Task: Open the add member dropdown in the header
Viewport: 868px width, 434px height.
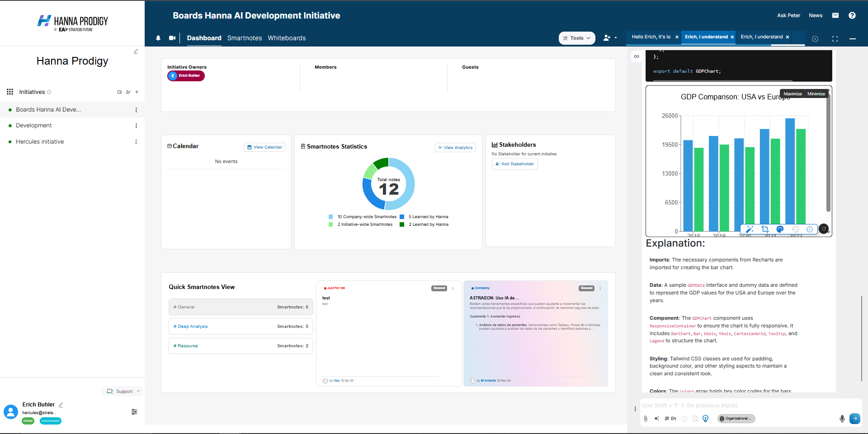Action: 610,38
